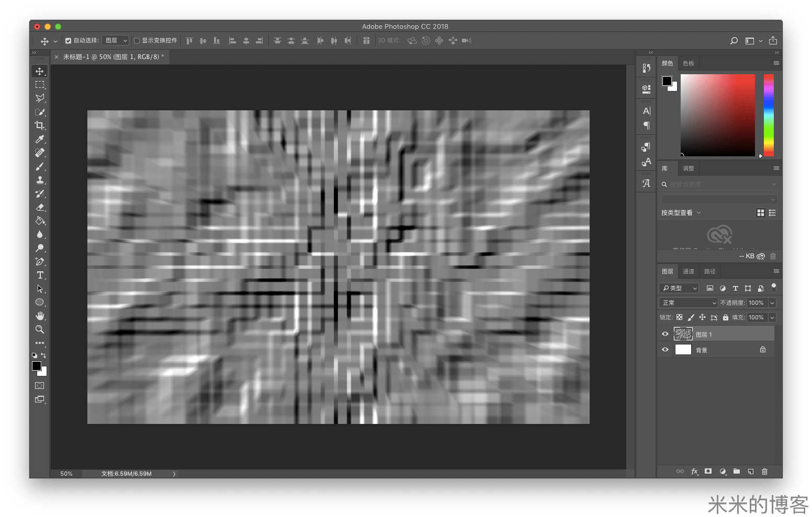Select the Brush tool

tap(40, 166)
